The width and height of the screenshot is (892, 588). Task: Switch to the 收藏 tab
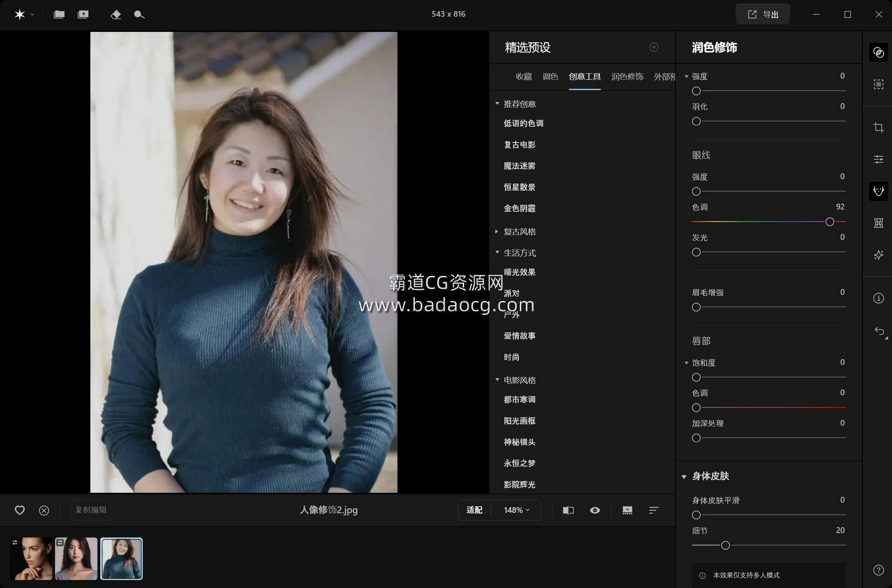click(x=524, y=77)
